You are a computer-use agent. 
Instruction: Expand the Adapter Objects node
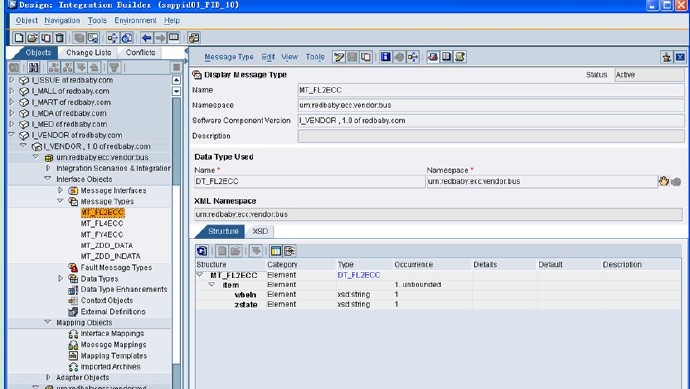click(48, 378)
